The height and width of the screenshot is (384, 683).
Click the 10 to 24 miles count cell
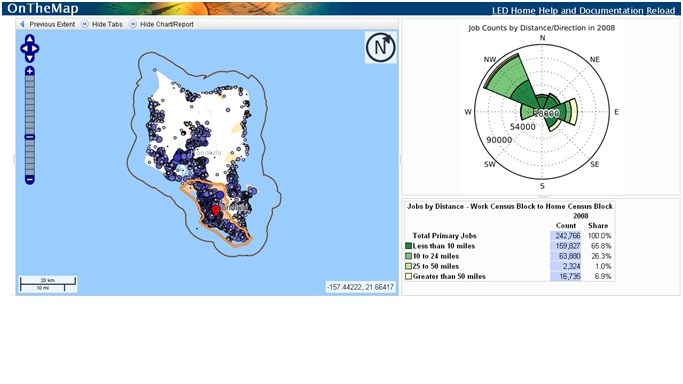(565, 256)
